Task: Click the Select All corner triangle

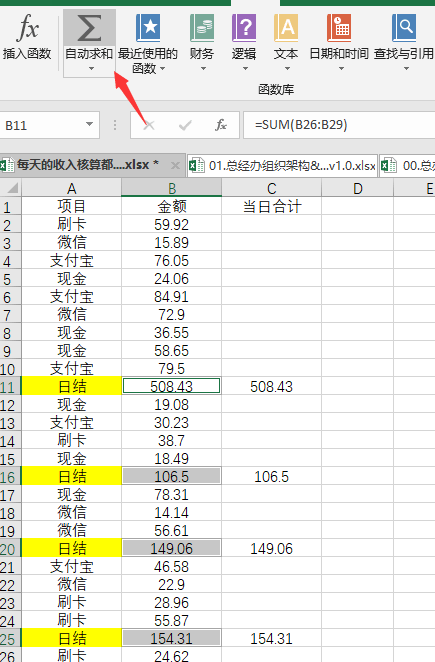Action: (x=12, y=188)
